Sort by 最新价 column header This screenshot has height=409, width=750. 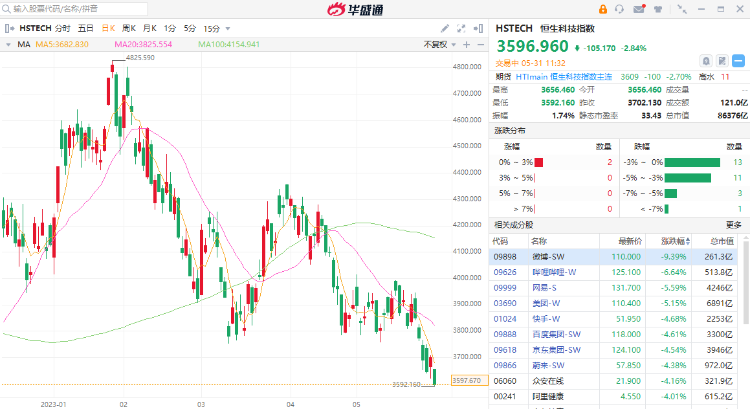tap(630, 242)
